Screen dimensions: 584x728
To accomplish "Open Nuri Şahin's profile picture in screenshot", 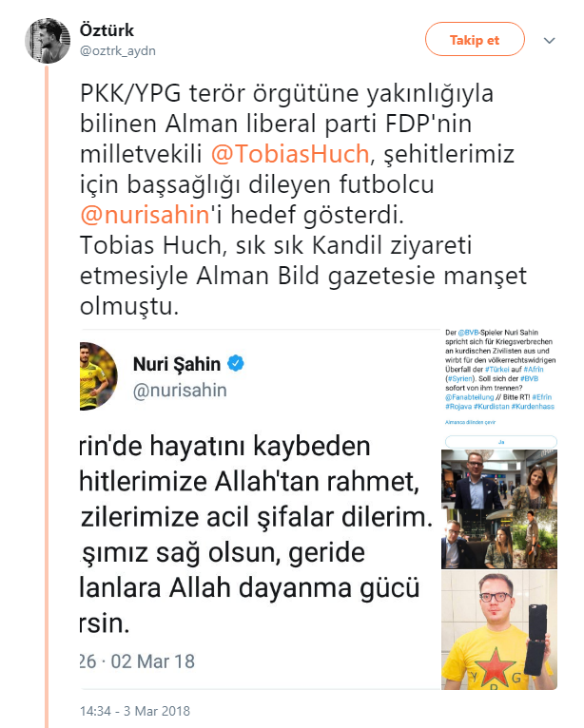I will [x=98, y=376].
